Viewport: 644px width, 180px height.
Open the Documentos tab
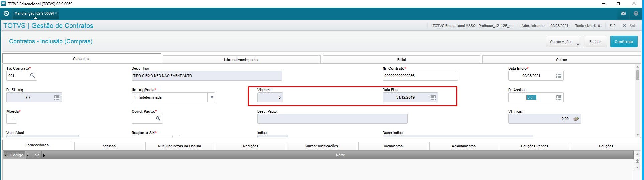pyautogui.click(x=393, y=146)
